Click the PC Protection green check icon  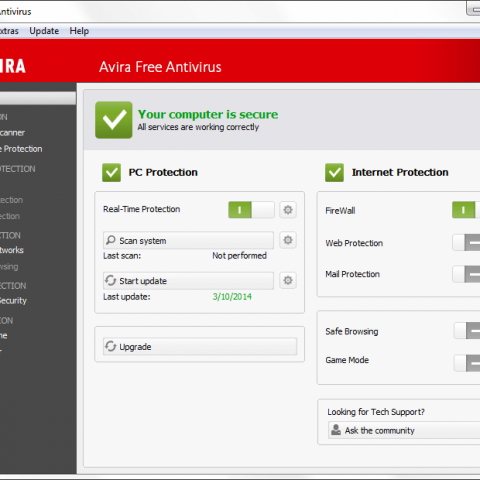(111, 172)
